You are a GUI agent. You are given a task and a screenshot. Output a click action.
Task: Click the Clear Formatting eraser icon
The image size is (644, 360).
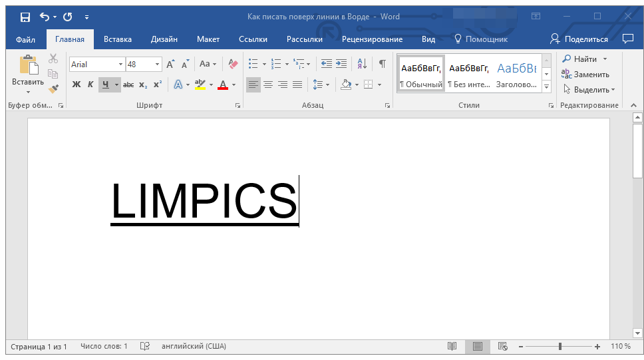[x=233, y=64]
